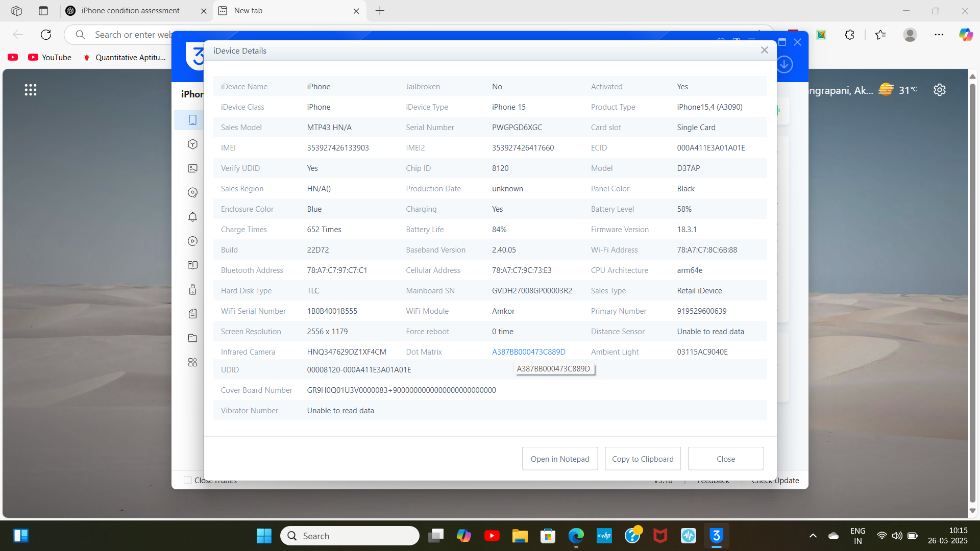Open the YouTube bookmark with text label
The height and width of the screenshot is (551, 980).
50,57
